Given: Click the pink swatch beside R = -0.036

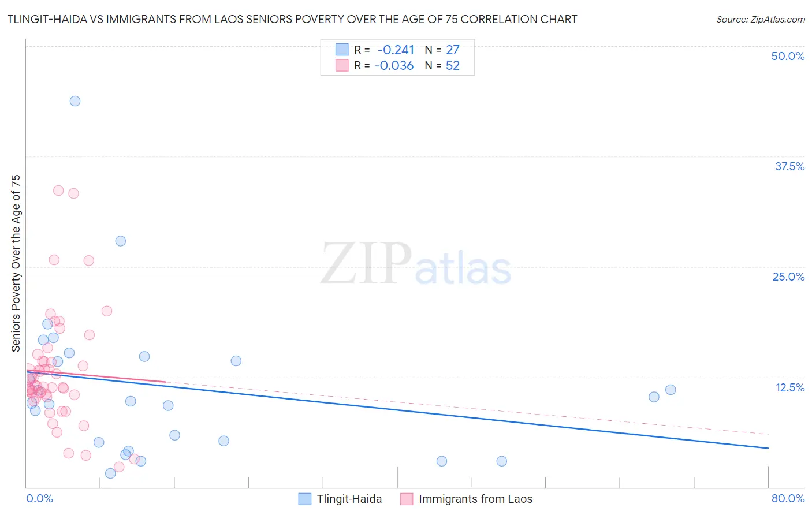Looking at the screenshot, I should point(342,65).
